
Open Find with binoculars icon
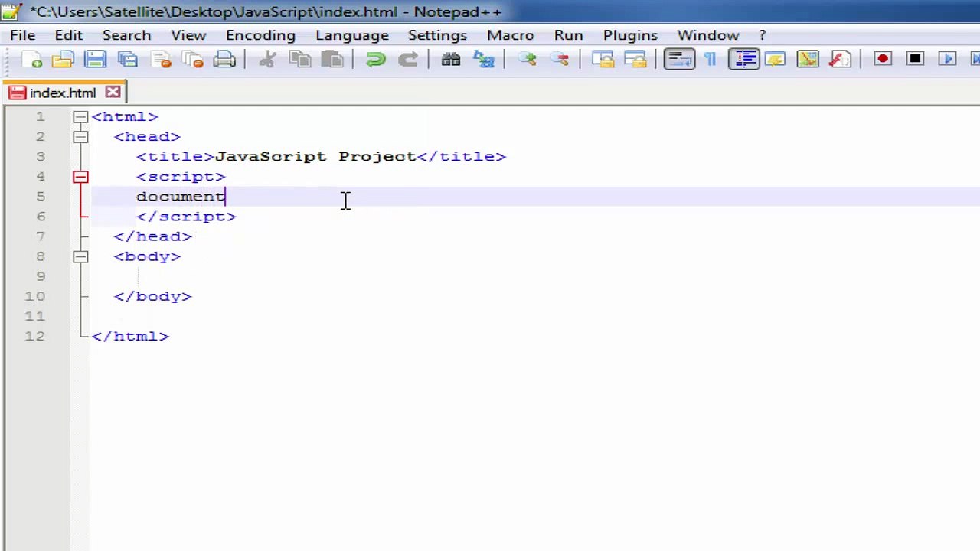(451, 60)
